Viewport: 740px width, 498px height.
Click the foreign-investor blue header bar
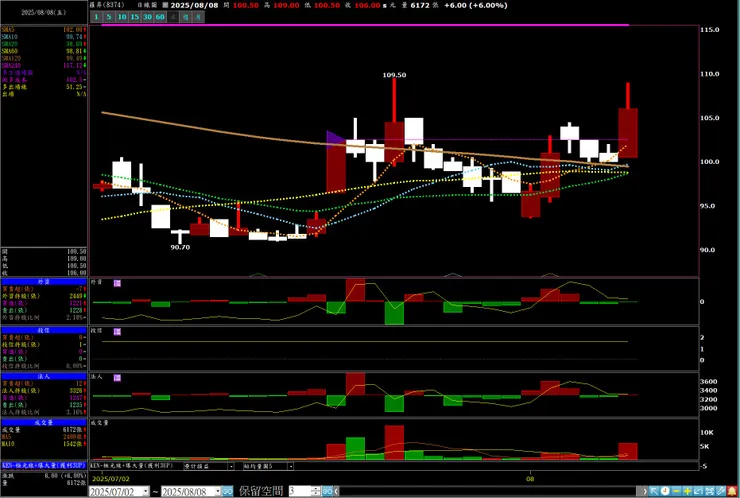[x=44, y=282]
